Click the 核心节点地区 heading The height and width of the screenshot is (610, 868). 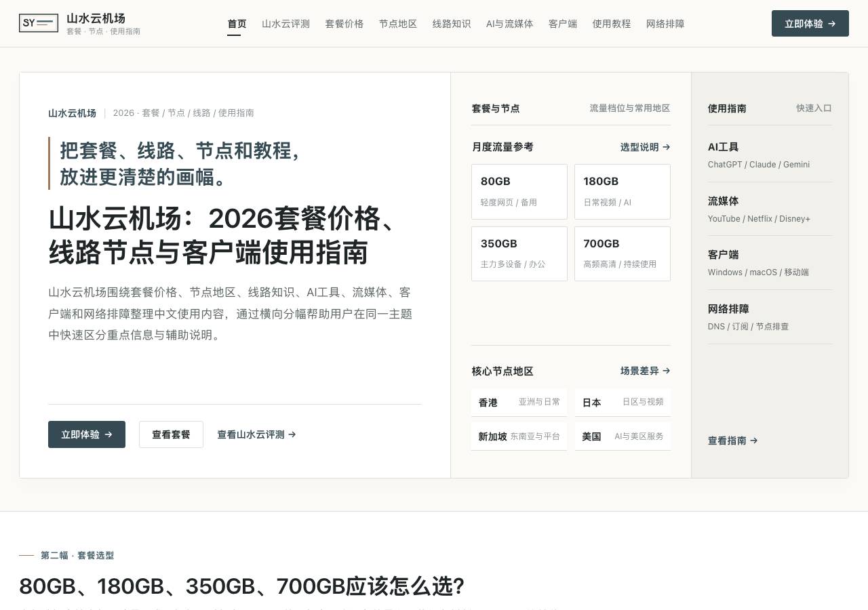pos(502,371)
